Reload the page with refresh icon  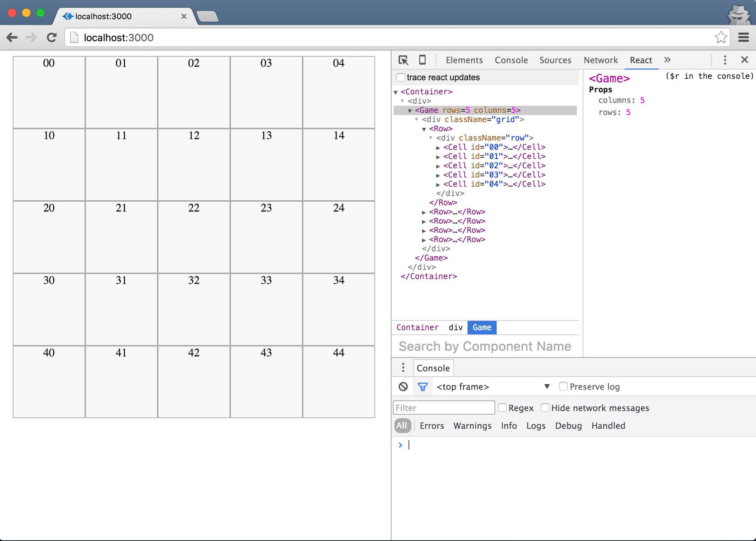52,38
